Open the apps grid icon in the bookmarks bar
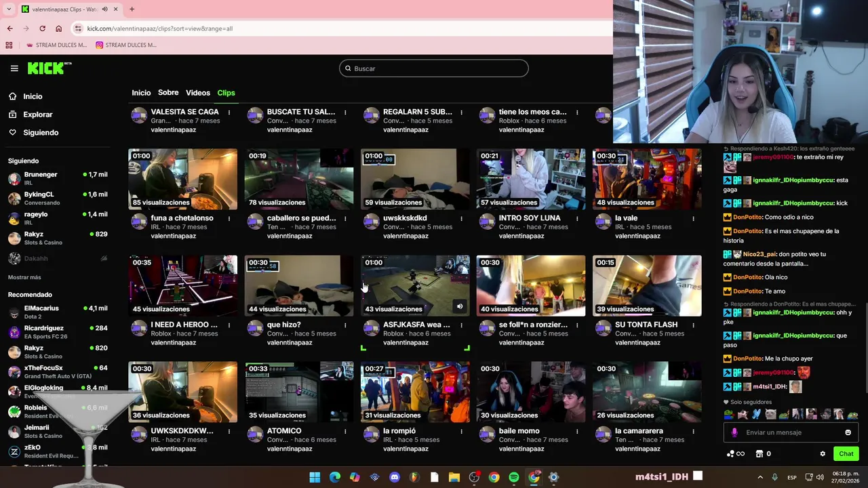The image size is (868, 488). 9,45
